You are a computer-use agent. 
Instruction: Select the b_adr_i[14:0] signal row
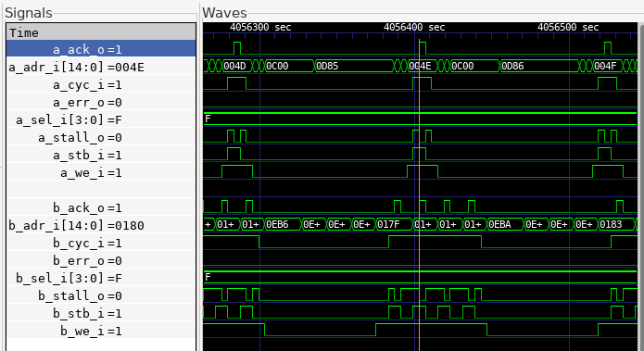coord(101,225)
